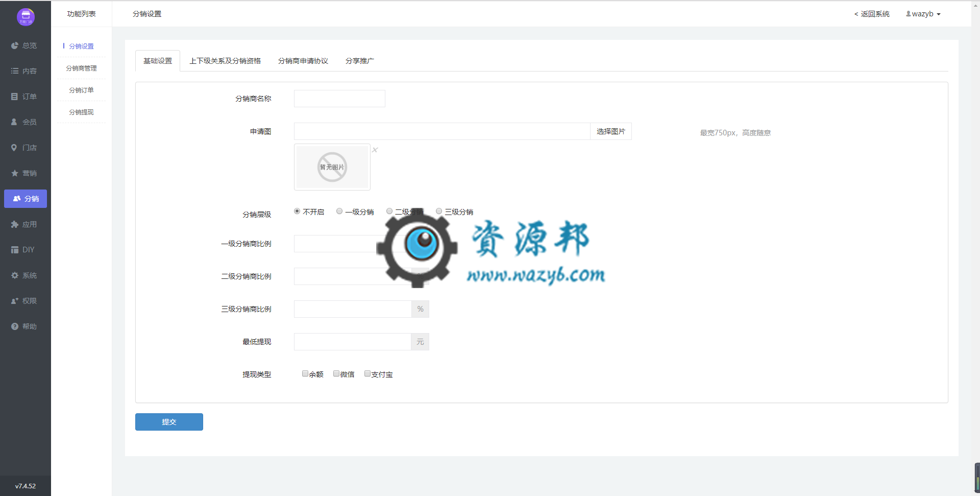
Task: Switch to the 分销商申请协议 tab
Action: (303, 61)
